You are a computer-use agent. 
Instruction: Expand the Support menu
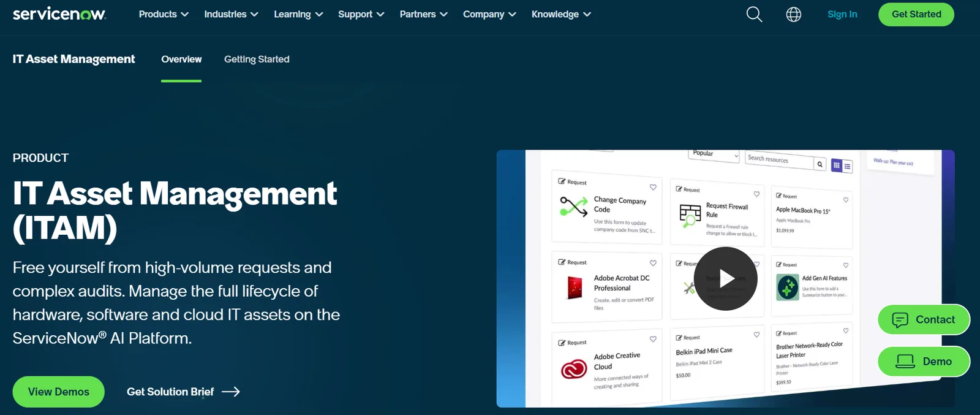click(x=361, y=14)
